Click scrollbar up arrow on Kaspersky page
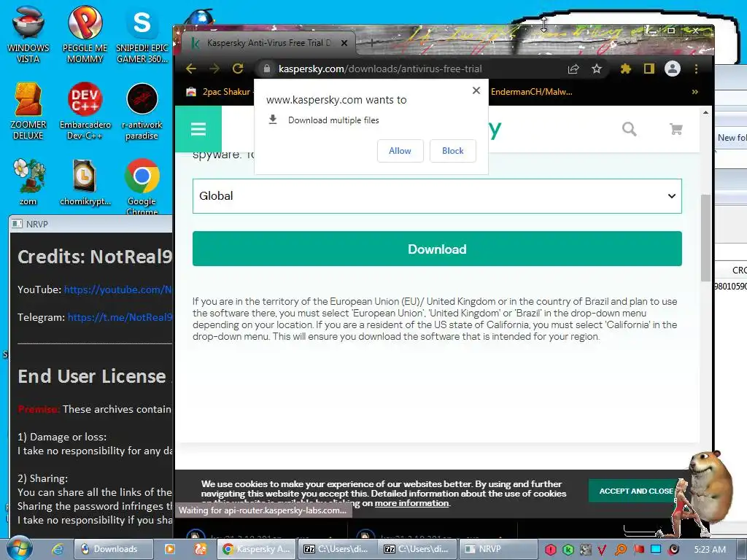 coord(705,112)
